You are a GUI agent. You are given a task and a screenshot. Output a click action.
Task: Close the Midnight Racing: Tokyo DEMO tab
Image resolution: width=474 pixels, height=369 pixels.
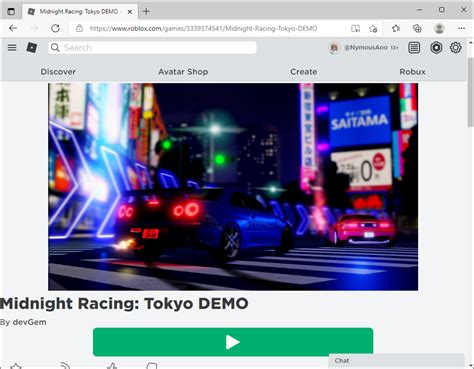[130, 12]
